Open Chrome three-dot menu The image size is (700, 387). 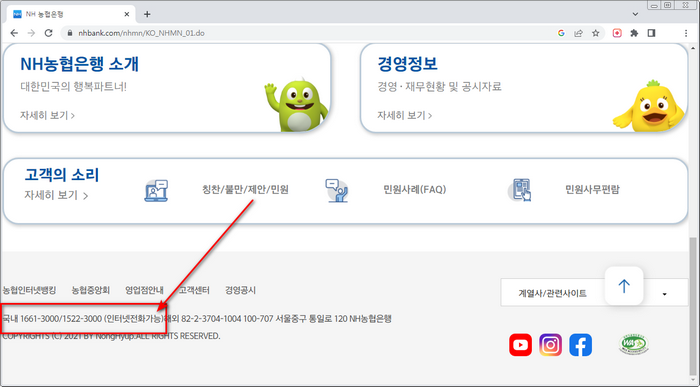coord(686,33)
